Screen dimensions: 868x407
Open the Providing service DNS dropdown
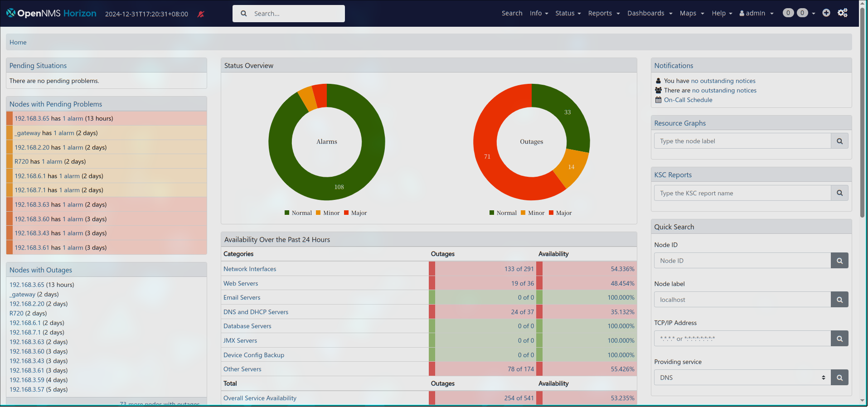click(742, 378)
